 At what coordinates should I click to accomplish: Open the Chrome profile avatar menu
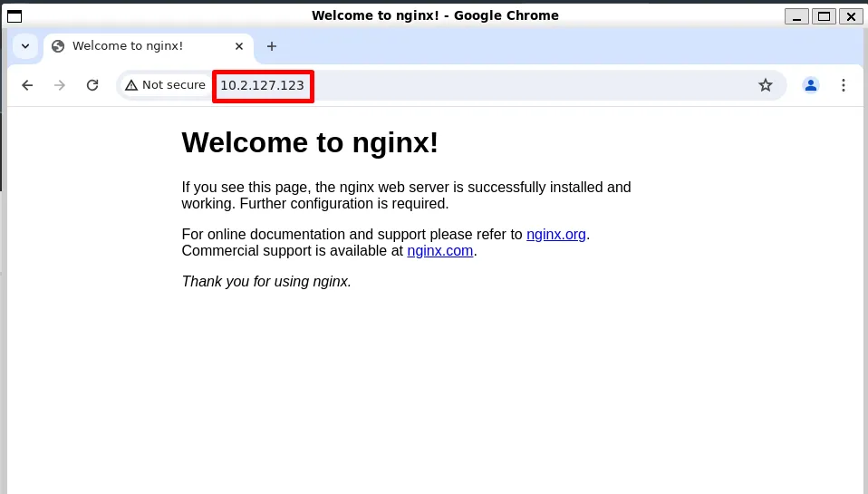(x=811, y=85)
